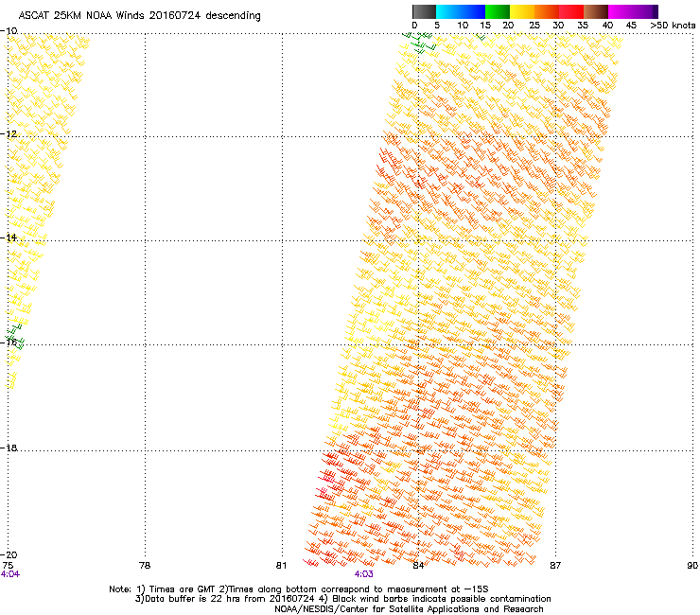
Task: Click the longitude label '81'
Action: 281,566
